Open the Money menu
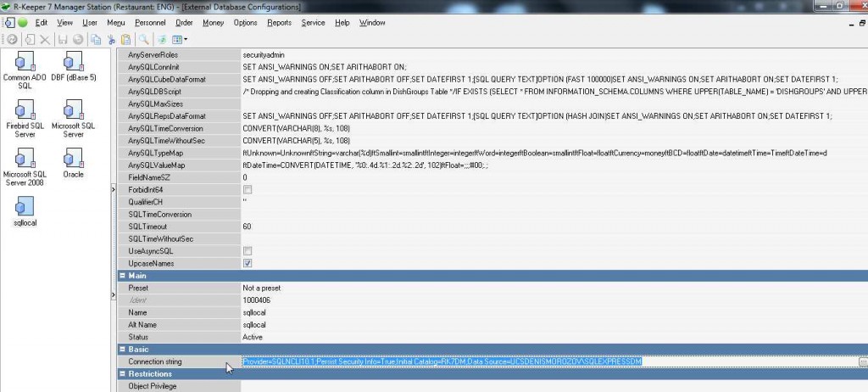Viewport: 868px width, 392px height. pyautogui.click(x=213, y=23)
